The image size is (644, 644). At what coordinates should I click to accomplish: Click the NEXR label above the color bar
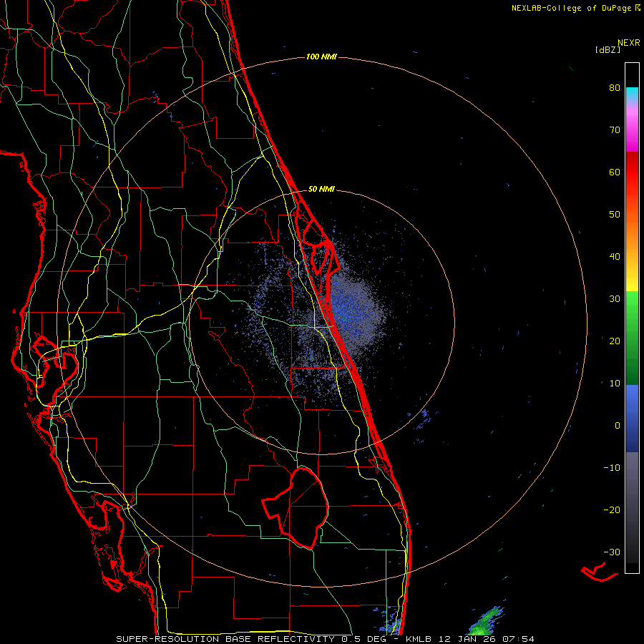pos(628,43)
